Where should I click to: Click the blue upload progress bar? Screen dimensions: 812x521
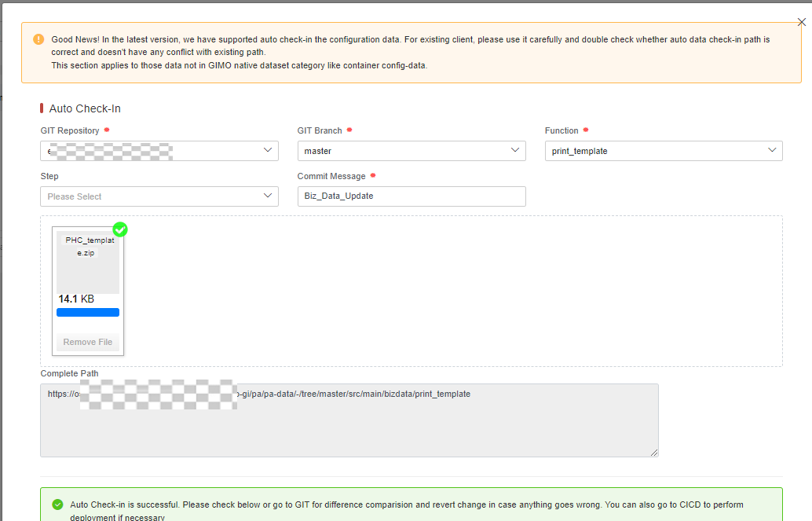[x=88, y=313]
